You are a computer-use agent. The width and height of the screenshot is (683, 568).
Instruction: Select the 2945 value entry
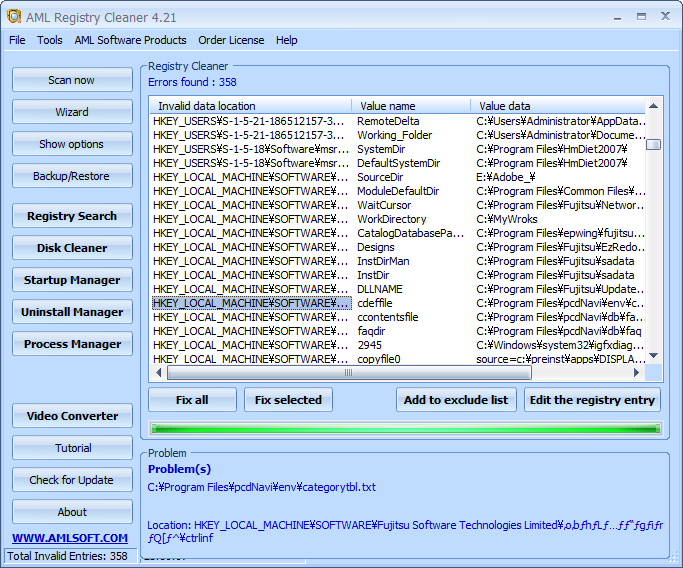pyautogui.click(x=398, y=345)
